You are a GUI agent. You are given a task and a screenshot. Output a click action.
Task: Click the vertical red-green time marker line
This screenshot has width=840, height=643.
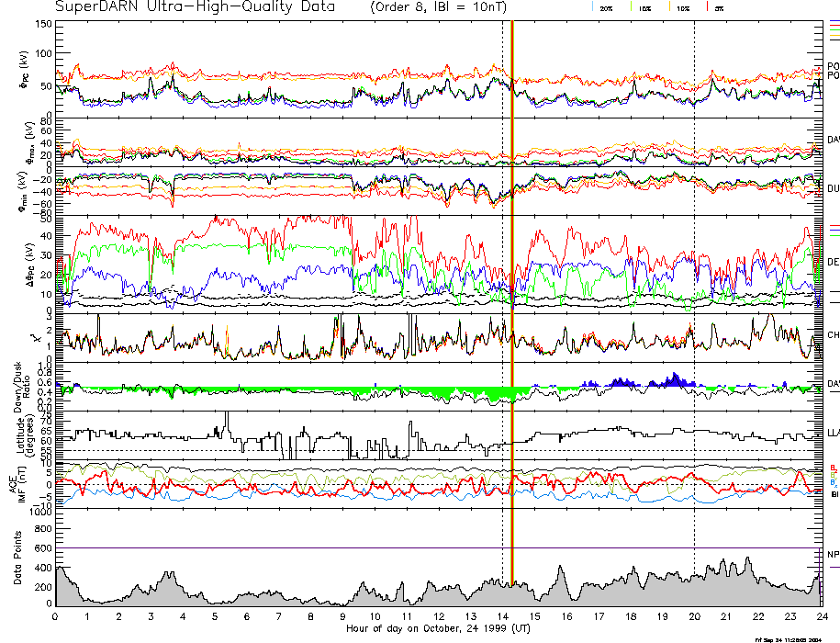click(511, 276)
